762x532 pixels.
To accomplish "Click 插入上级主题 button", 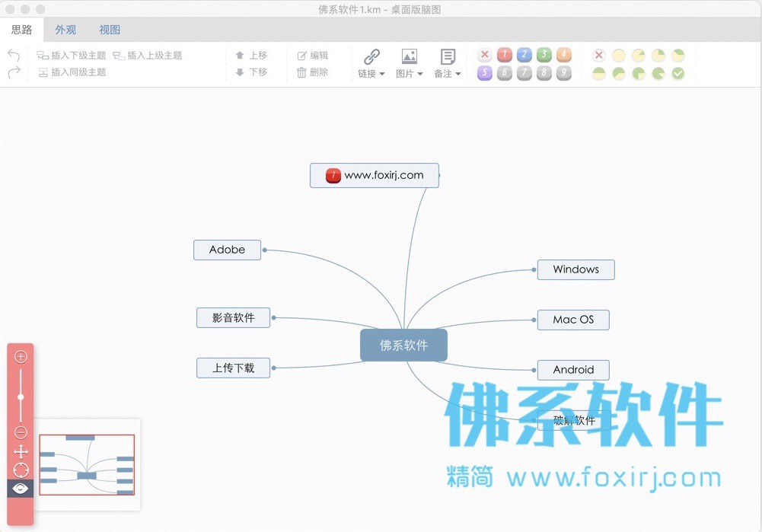I will coord(147,56).
